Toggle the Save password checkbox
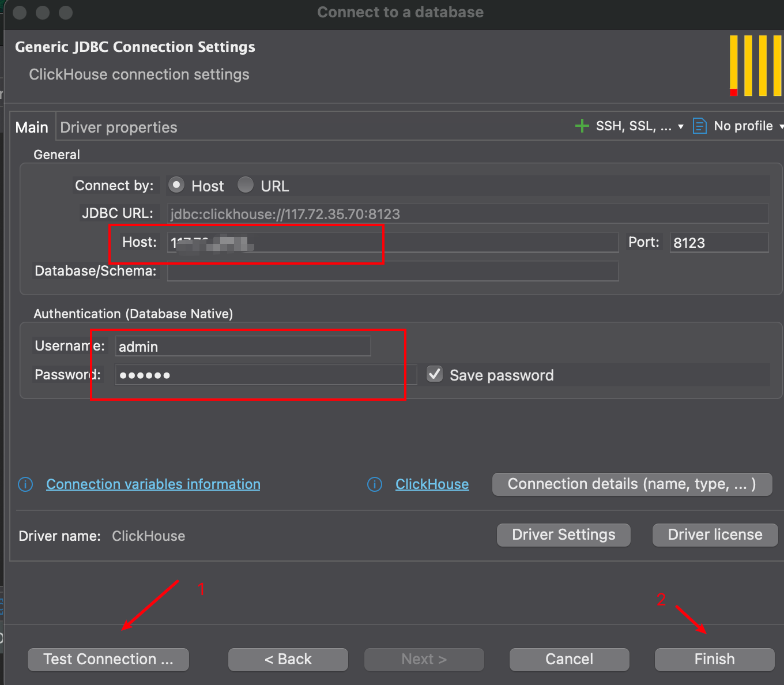784x685 pixels. [435, 374]
